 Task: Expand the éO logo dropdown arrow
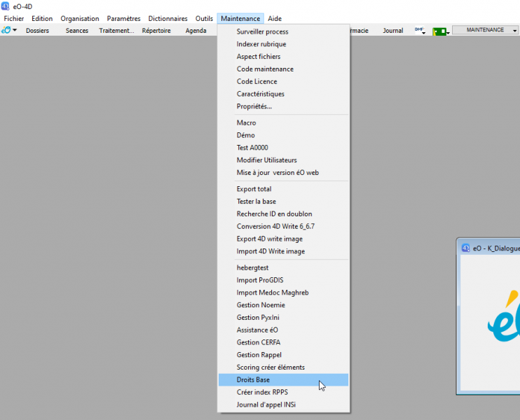15,30
